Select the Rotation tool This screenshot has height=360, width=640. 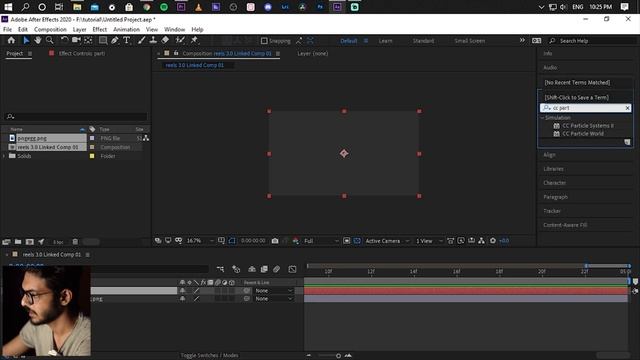(x=64, y=40)
